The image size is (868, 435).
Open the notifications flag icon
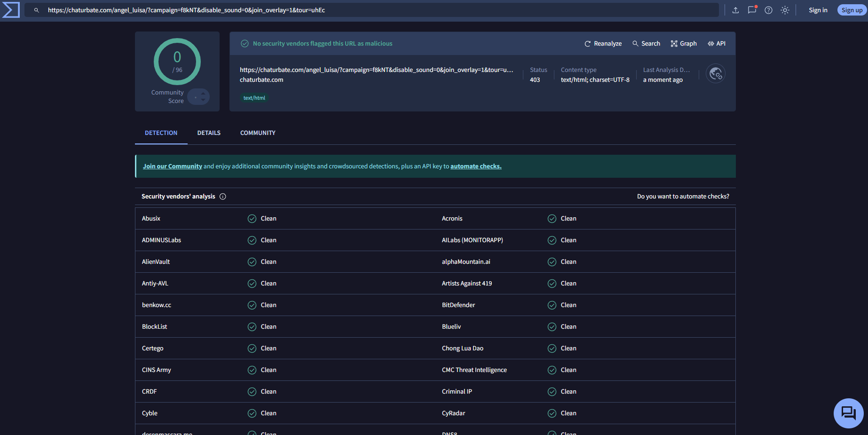(x=752, y=10)
